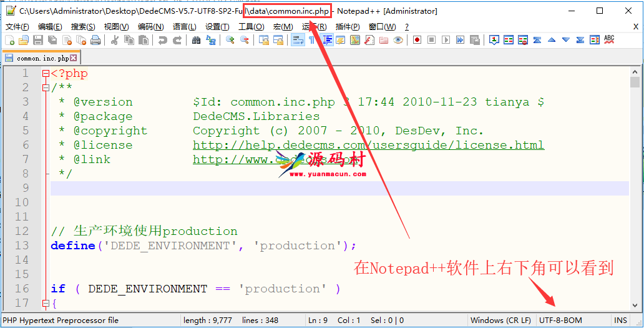Collapse the <?php fold marker on line 1
The width and height of the screenshot is (644, 328).
pos(45,74)
